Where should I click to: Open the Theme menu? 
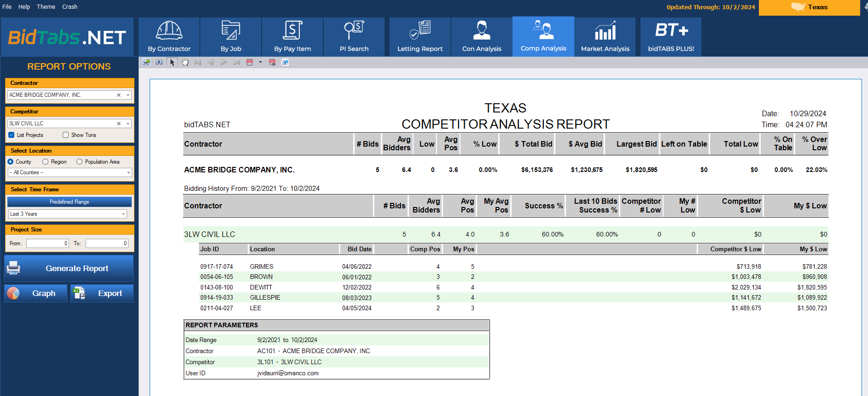[46, 7]
